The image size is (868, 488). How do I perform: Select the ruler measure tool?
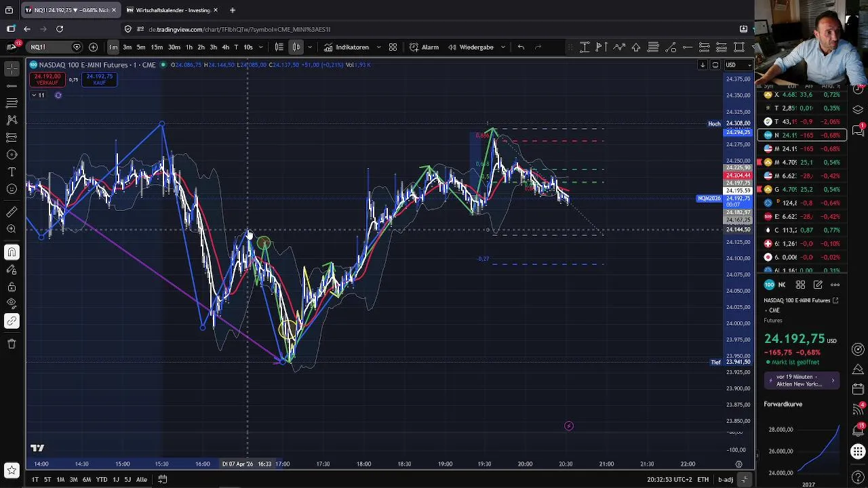point(12,212)
